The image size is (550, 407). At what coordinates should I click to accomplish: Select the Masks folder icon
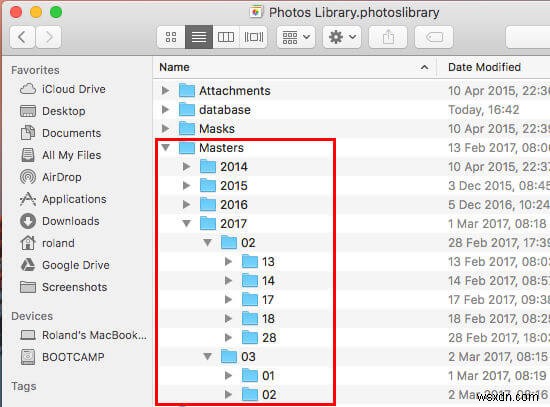187,128
